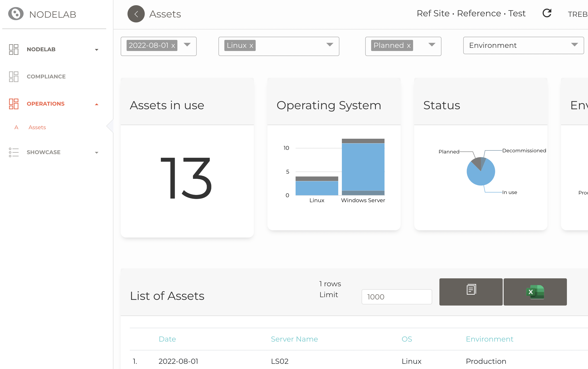Sort table by Server Name column
588x369 pixels.
tap(294, 339)
